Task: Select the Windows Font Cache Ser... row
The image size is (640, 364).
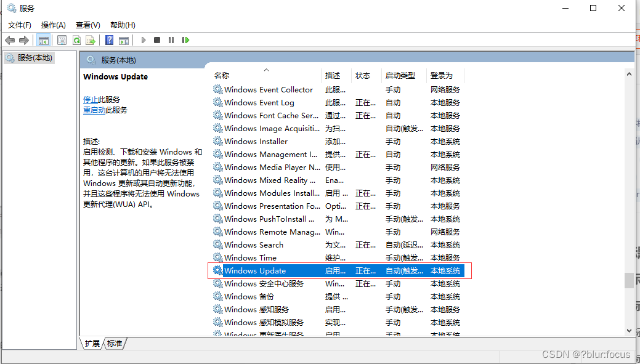Action: click(338, 116)
